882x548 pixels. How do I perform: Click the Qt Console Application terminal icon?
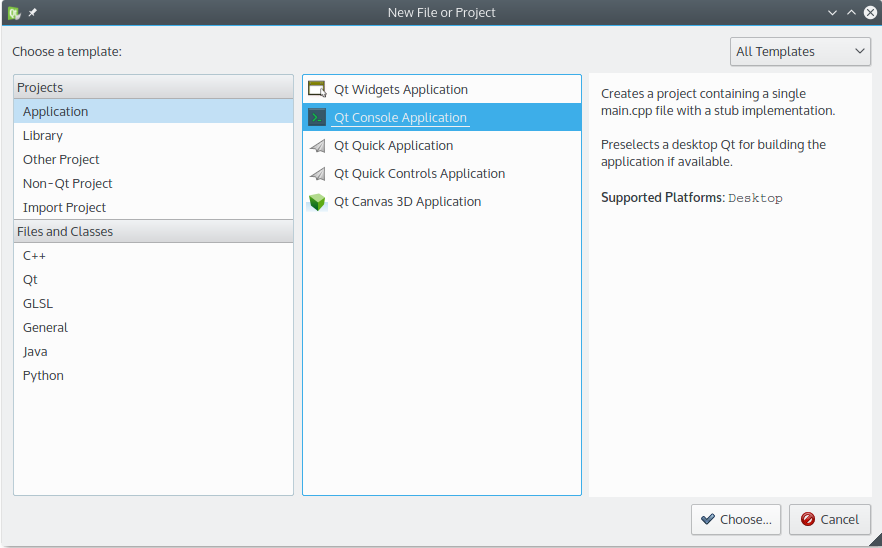pos(318,117)
